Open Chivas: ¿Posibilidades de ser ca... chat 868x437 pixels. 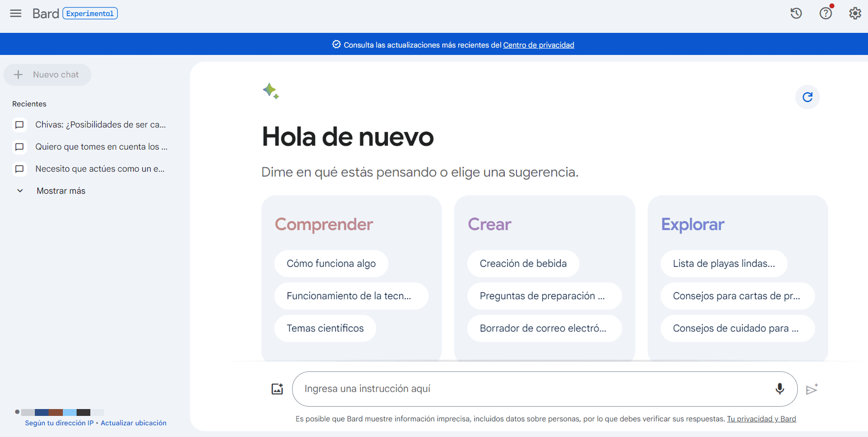(101, 125)
